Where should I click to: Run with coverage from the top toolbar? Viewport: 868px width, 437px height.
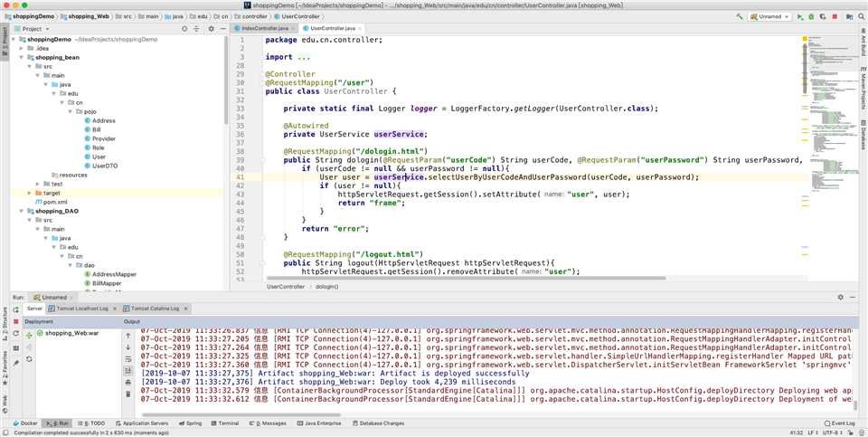pyautogui.click(x=824, y=16)
